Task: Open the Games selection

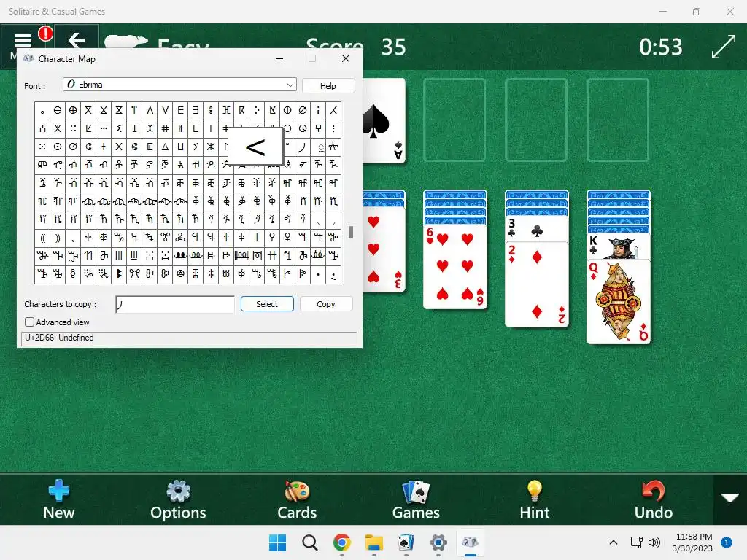Action: click(x=416, y=499)
